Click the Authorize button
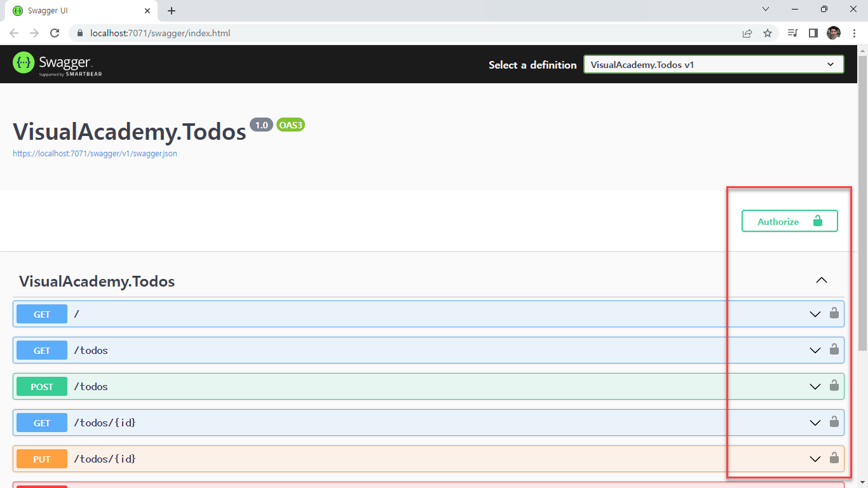 789,221
